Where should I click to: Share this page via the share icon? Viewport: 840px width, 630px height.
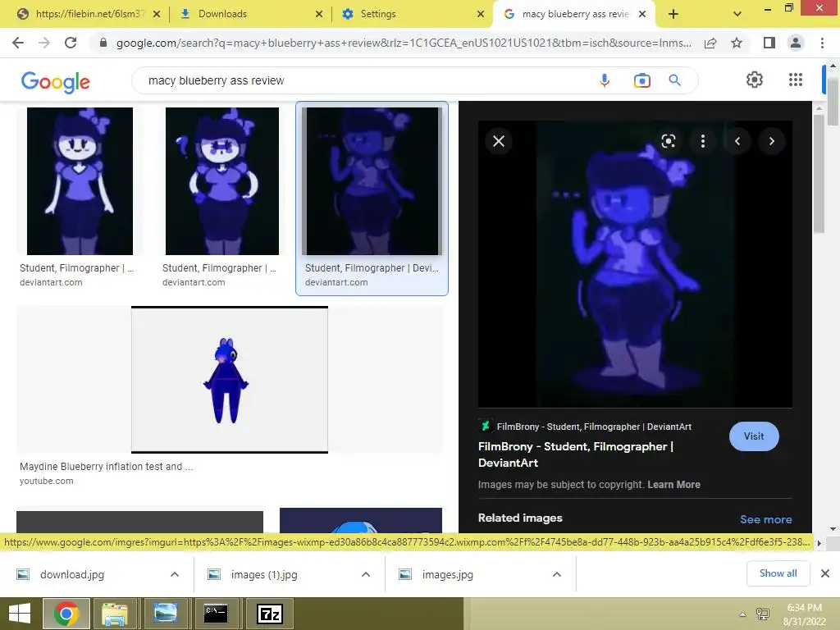(710, 43)
